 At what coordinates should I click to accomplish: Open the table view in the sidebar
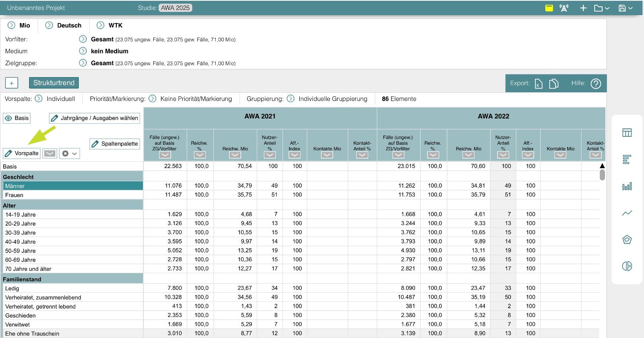[x=627, y=133]
